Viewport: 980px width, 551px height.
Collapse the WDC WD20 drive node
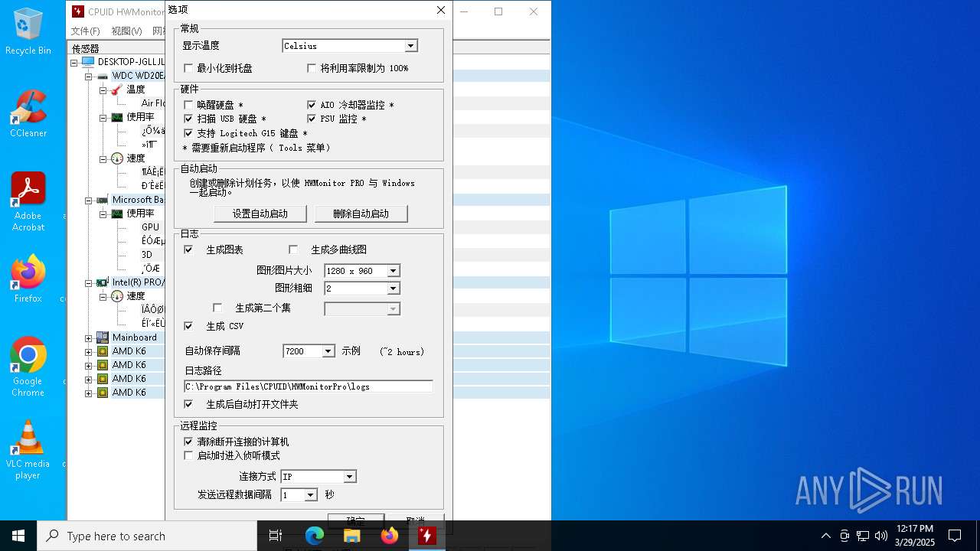point(89,76)
